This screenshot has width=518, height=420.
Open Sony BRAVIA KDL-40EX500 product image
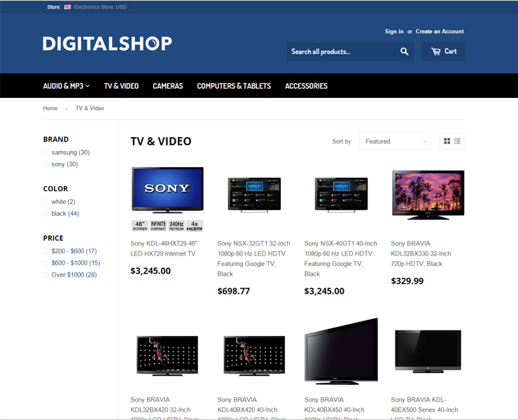click(x=428, y=351)
